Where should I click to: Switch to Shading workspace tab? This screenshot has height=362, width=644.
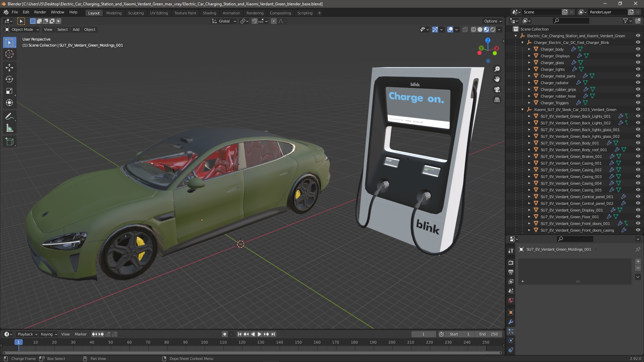click(x=209, y=13)
